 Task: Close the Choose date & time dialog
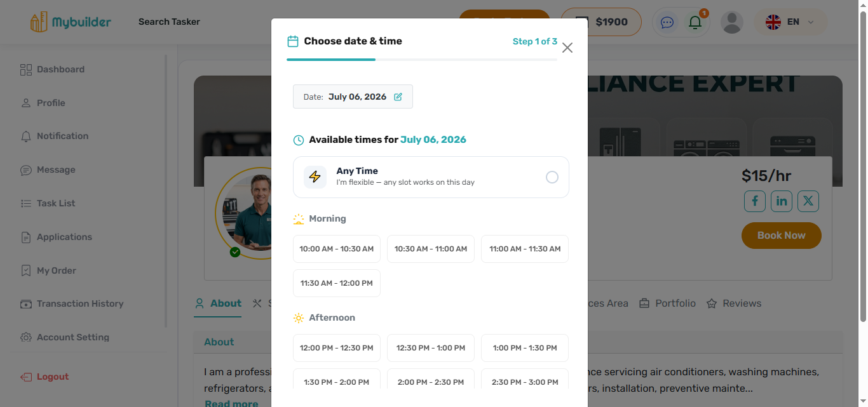click(567, 48)
